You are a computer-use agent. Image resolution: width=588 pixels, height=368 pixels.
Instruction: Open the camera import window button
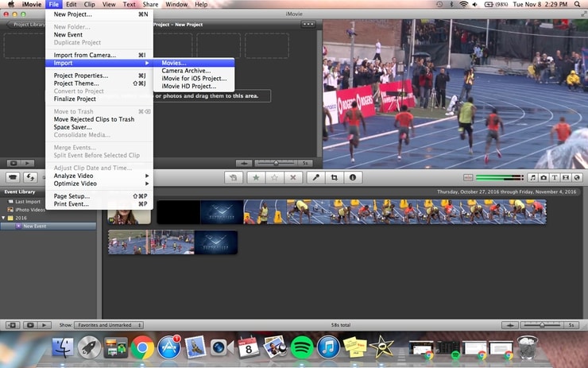tap(13, 177)
